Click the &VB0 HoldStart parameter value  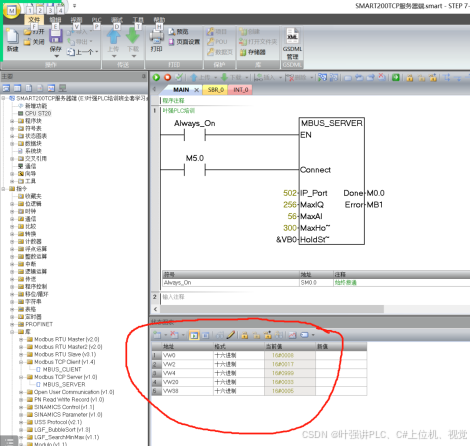[286, 240]
